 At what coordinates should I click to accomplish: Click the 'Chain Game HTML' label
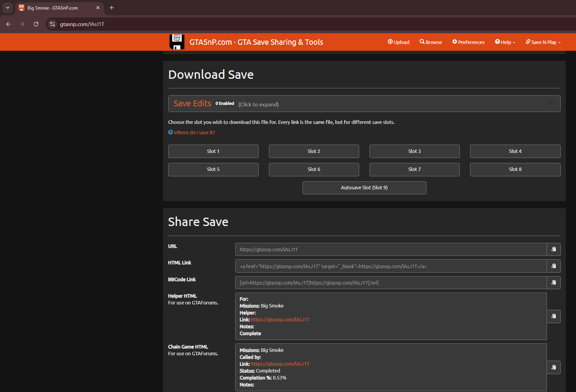pos(188,347)
